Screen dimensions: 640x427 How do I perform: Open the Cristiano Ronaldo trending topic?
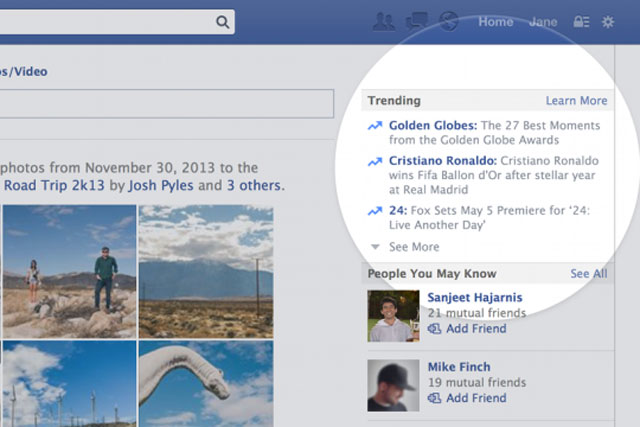click(x=442, y=161)
